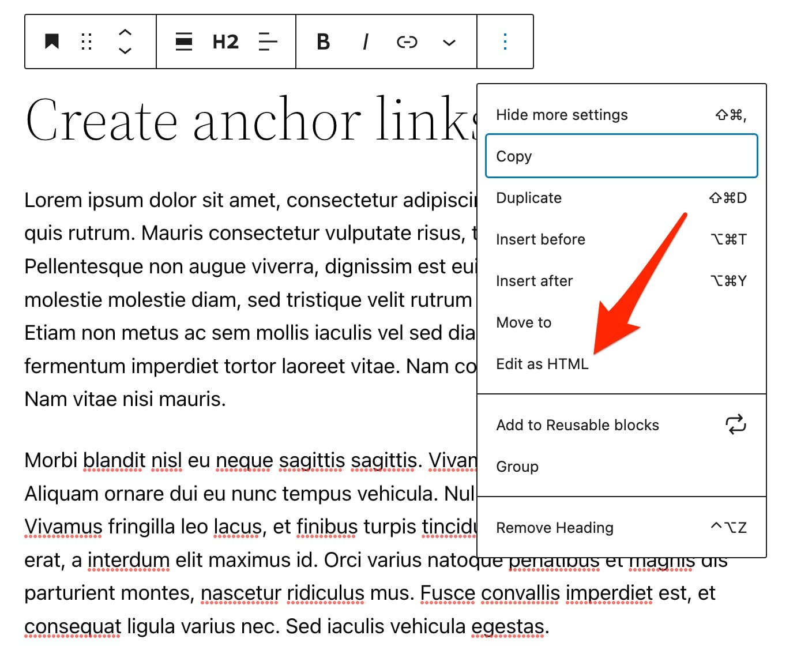
Task: Select Edit as HTML
Action: click(x=622, y=364)
